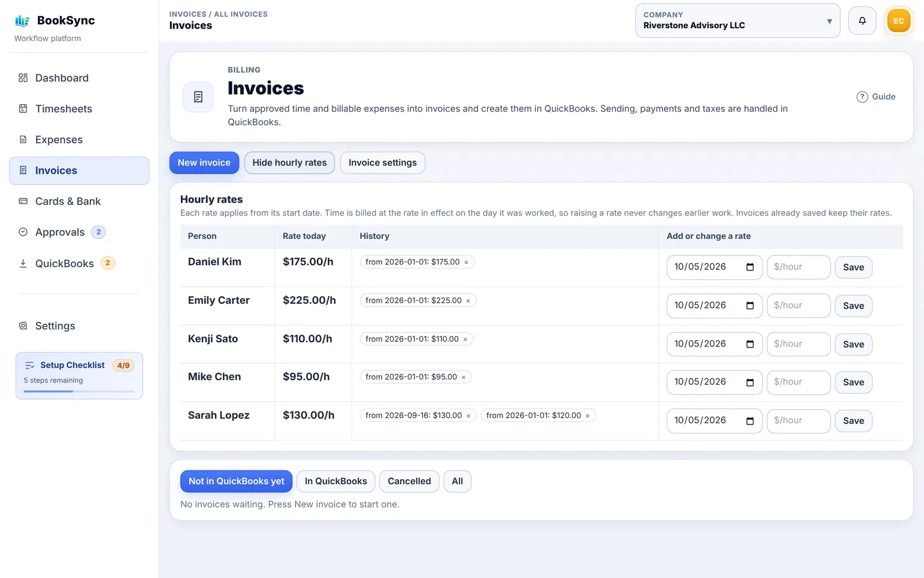Remove Sarah Lopez's 2026-09-16 $130.00 rate
Viewport: 924px width, 578px height.
coord(468,416)
